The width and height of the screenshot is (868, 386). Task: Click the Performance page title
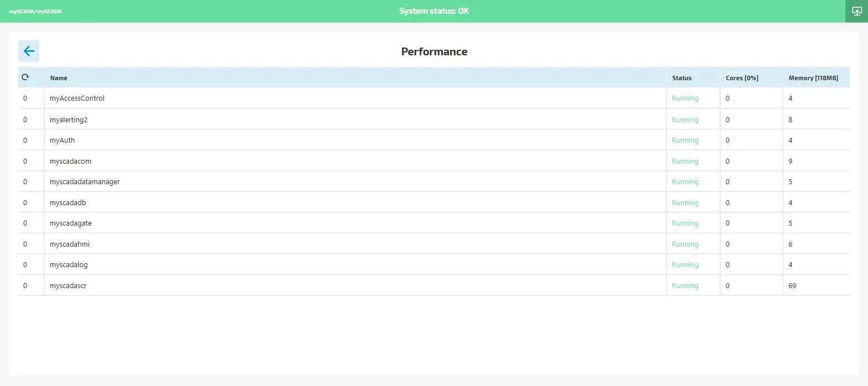point(434,51)
